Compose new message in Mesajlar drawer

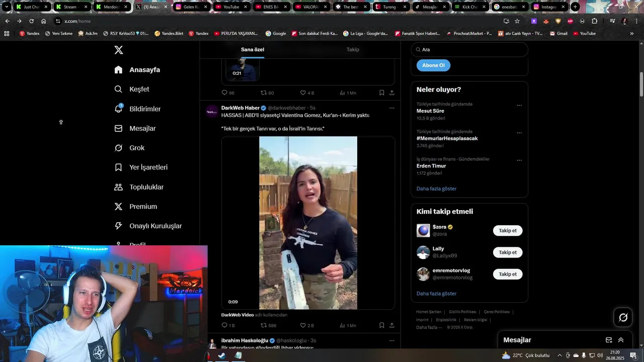(x=609, y=340)
